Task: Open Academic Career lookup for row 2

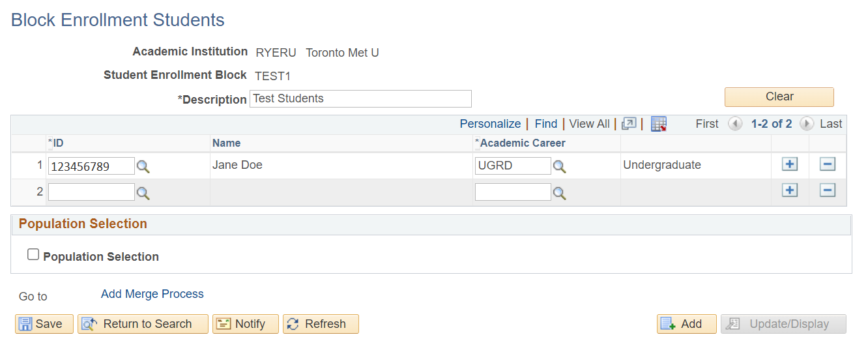Action: [560, 193]
